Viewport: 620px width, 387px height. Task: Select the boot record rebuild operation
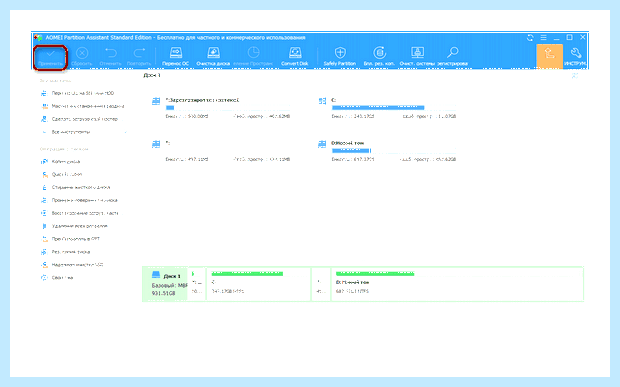[x=80, y=213]
